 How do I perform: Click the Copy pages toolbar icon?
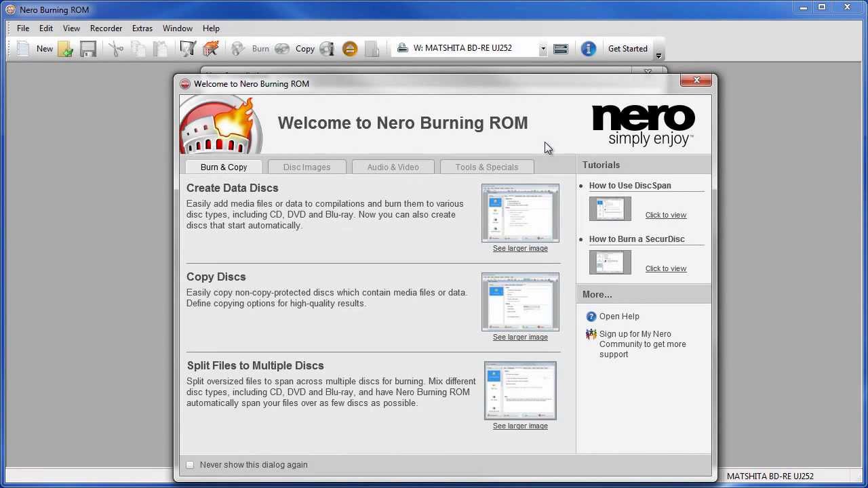coord(138,49)
